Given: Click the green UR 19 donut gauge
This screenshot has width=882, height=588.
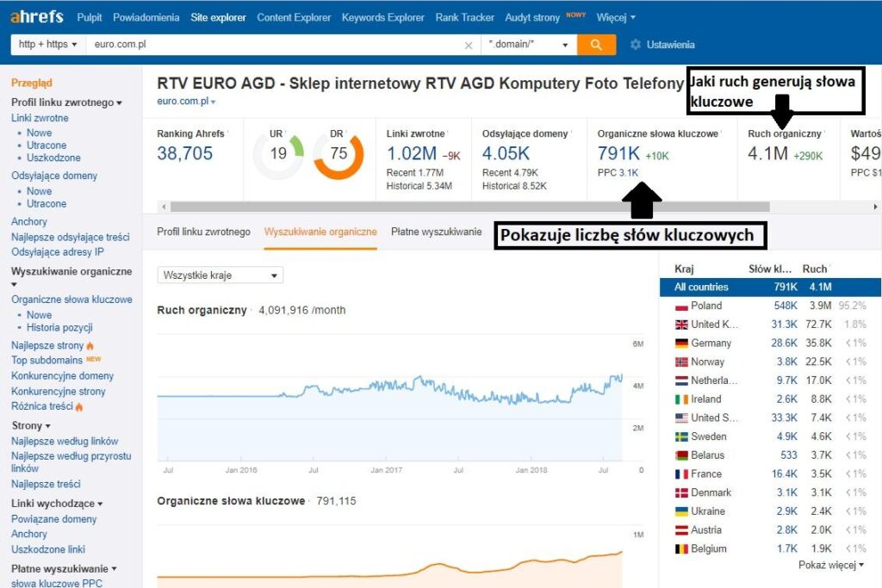Looking at the screenshot, I should coord(278,154).
